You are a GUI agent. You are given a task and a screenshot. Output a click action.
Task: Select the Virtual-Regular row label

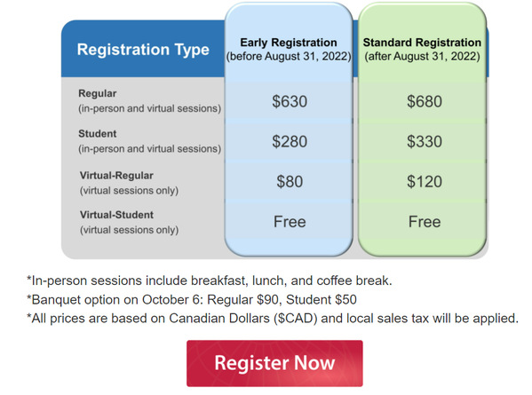click(x=129, y=183)
